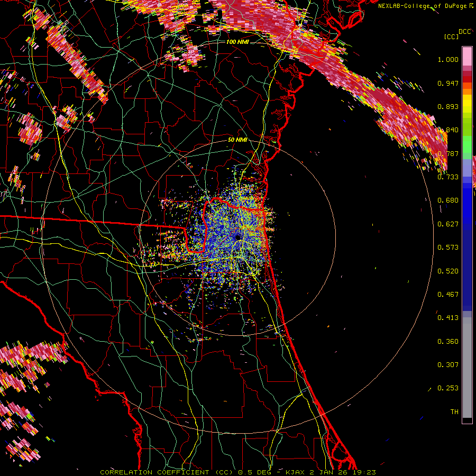Image resolution: width=476 pixels, height=476 pixels.
Task: Click the DCC product label
Action: (x=465, y=32)
